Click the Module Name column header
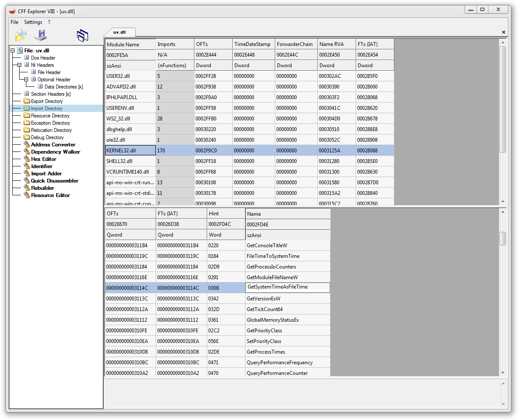 tap(130, 44)
